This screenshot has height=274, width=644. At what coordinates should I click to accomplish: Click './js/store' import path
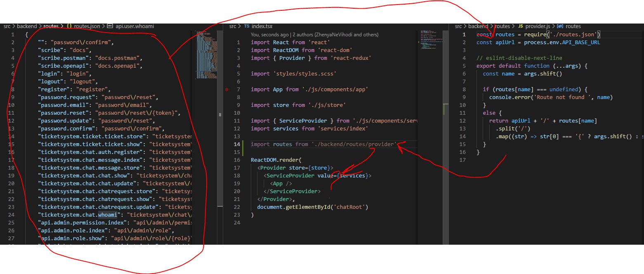click(327, 105)
